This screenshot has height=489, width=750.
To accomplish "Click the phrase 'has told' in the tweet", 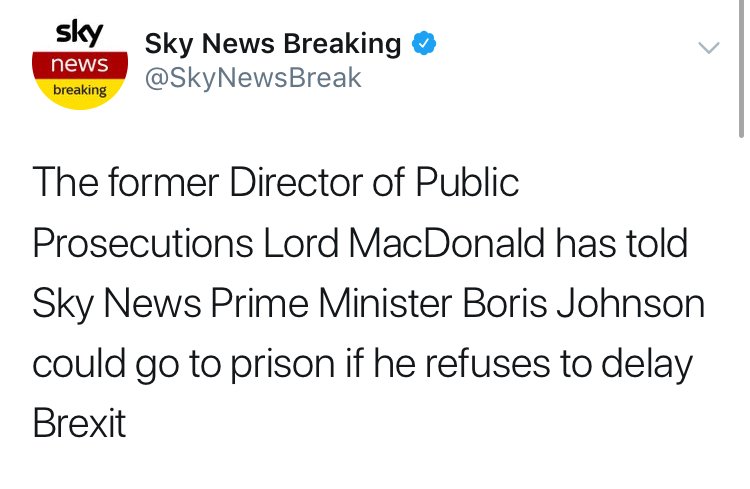I will point(621,243).
